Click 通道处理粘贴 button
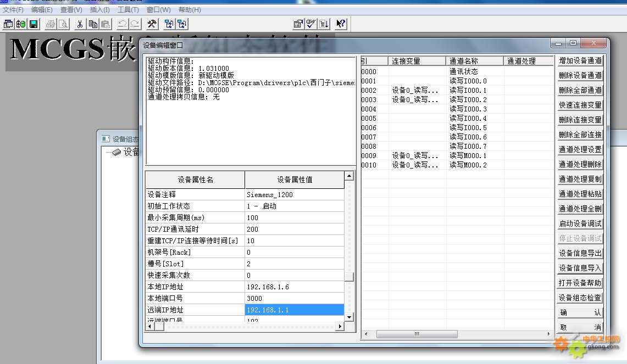The width and height of the screenshot is (627, 364). tap(580, 194)
